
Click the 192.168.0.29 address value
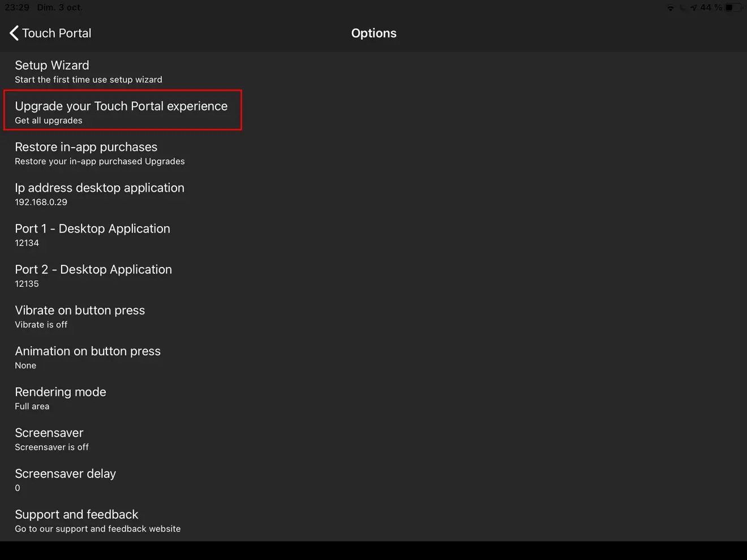pos(41,202)
